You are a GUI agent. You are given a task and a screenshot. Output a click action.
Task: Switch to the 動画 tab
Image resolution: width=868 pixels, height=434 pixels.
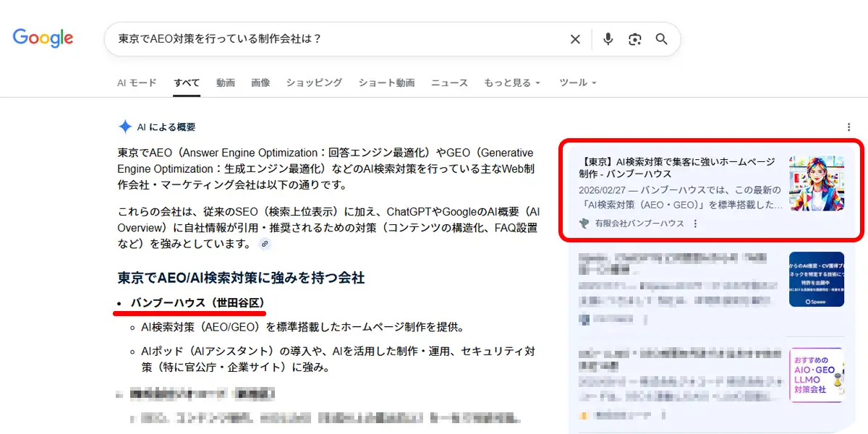(x=225, y=82)
